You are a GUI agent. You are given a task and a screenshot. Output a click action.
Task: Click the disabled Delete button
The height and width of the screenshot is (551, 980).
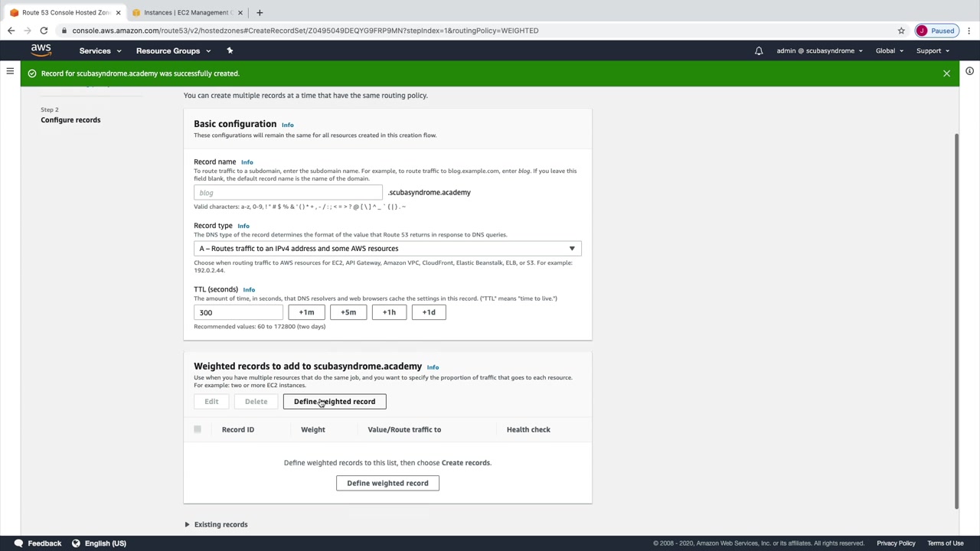click(256, 402)
